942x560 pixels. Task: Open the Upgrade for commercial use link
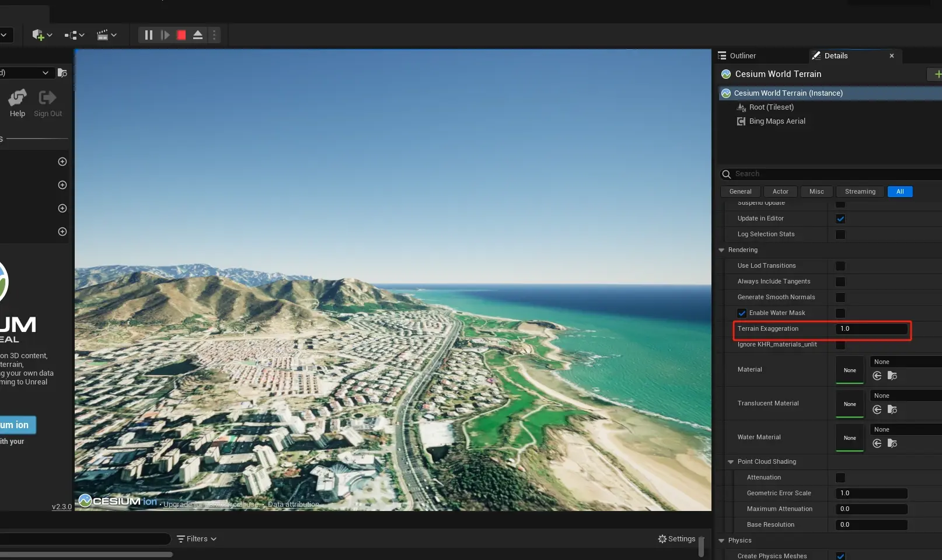coord(211,505)
